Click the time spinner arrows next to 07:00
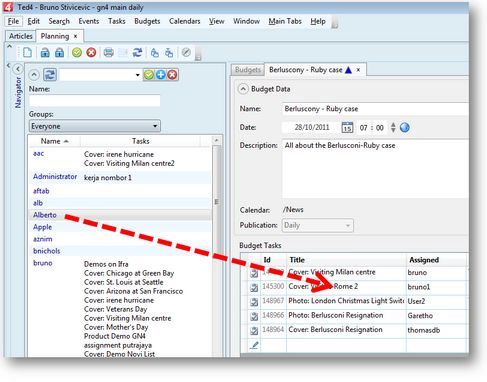 pyautogui.click(x=393, y=127)
